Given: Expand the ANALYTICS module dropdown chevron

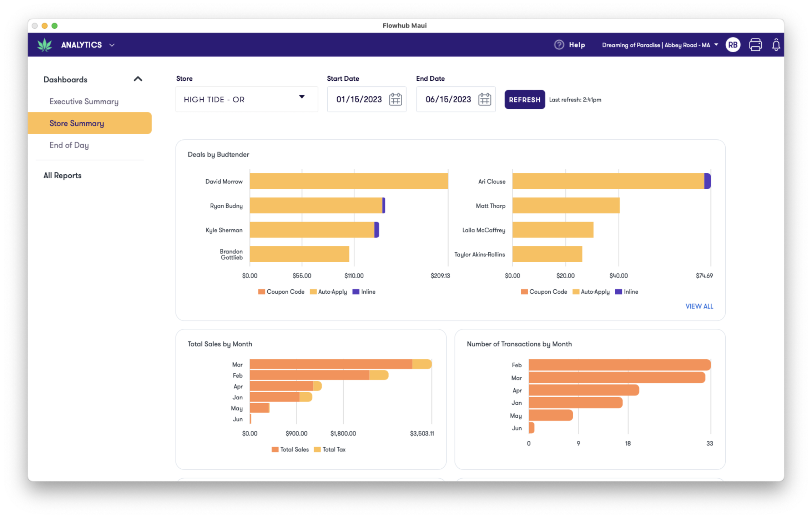Looking at the screenshot, I should click(x=112, y=45).
